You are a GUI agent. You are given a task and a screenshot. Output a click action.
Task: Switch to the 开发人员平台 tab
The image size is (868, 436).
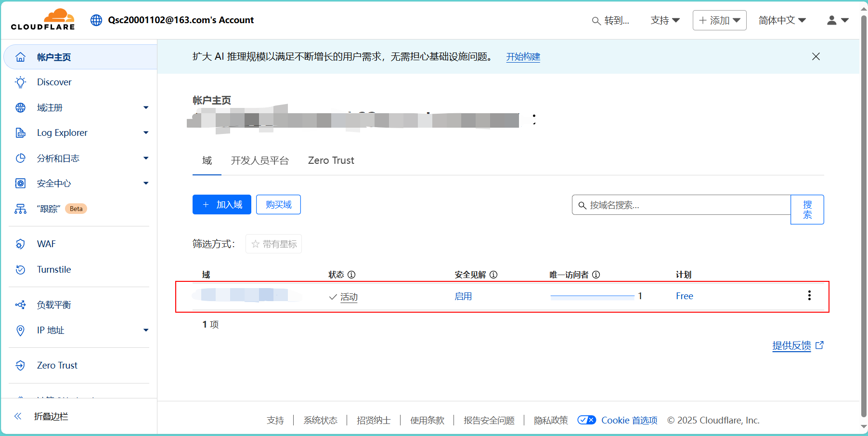pyautogui.click(x=259, y=161)
